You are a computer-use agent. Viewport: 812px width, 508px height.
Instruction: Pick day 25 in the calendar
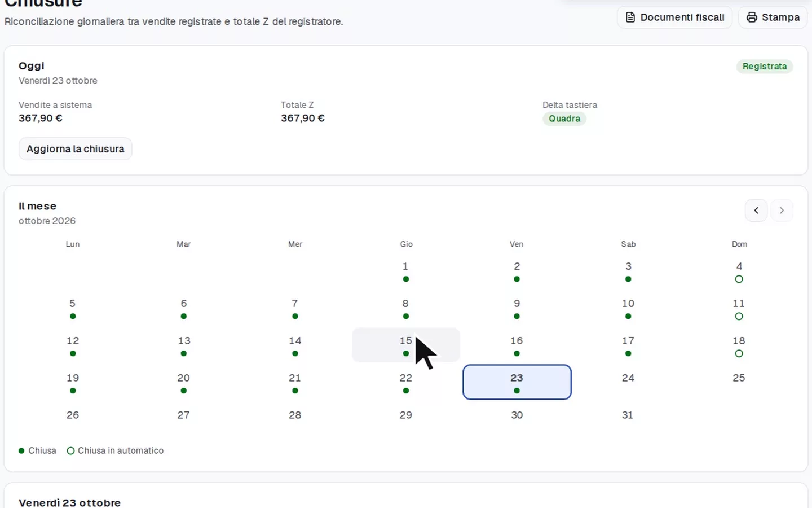pos(739,382)
